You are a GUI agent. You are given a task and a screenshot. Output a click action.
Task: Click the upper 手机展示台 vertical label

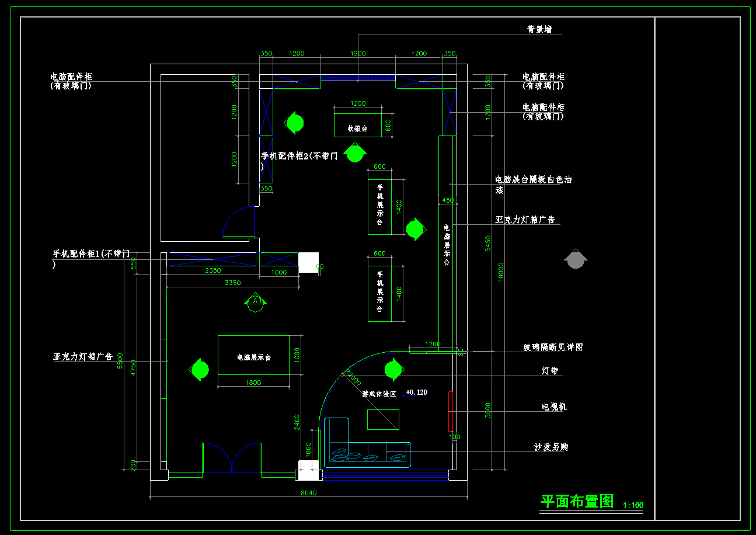point(379,205)
